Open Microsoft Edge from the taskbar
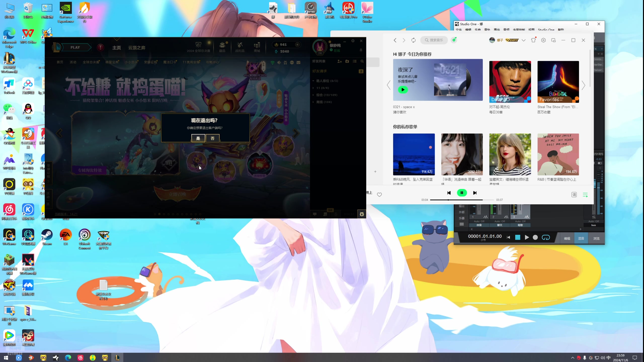This screenshot has height=362, width=644. point(68,357)
